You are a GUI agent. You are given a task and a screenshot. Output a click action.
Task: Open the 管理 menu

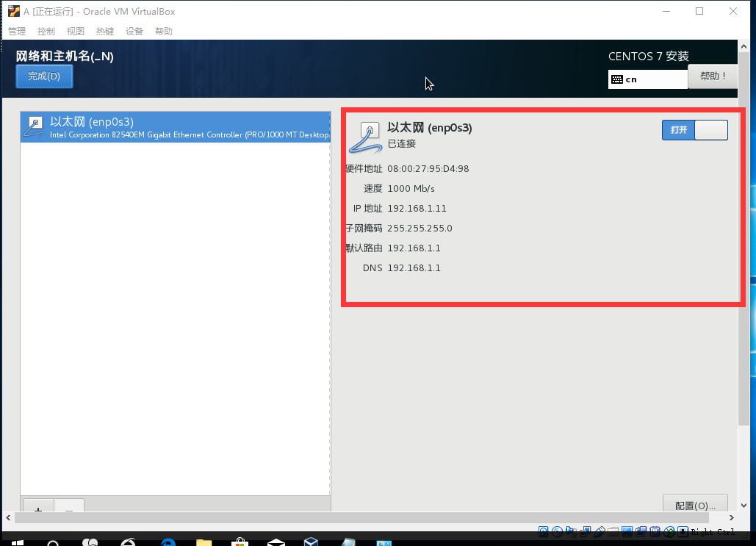(x=17, y=32)
